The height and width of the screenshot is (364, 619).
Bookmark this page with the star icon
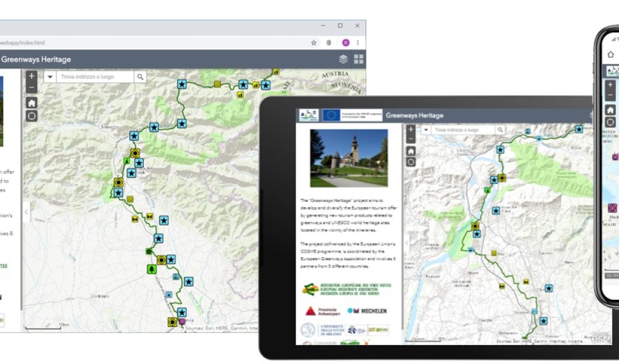[314, 42]
